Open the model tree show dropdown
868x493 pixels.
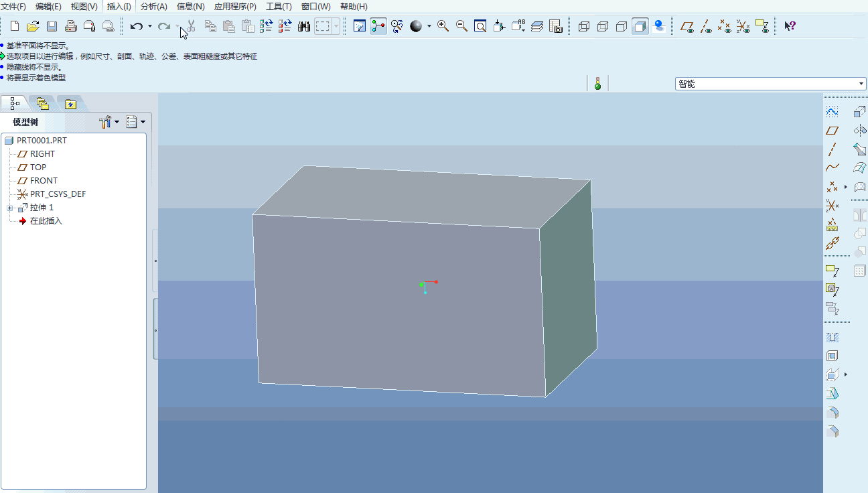tap(136, 122)
